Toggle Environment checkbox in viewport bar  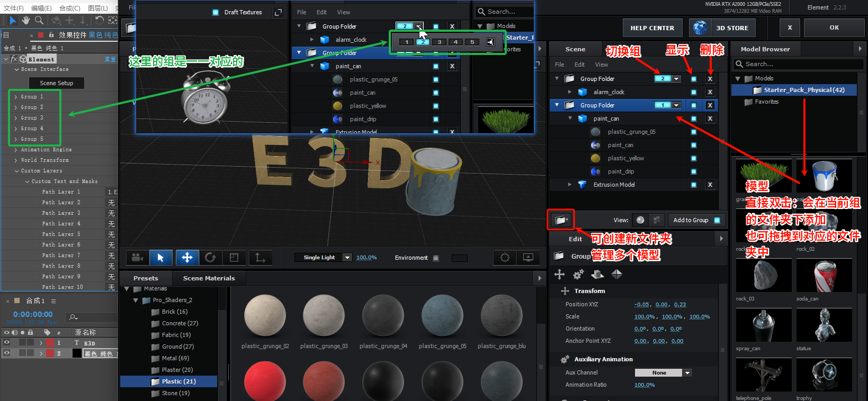(x=436, y=258)
